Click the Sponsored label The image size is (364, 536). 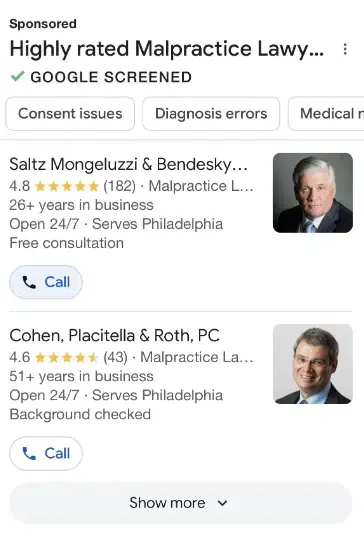pyautogui.click(x=43, y=24)
